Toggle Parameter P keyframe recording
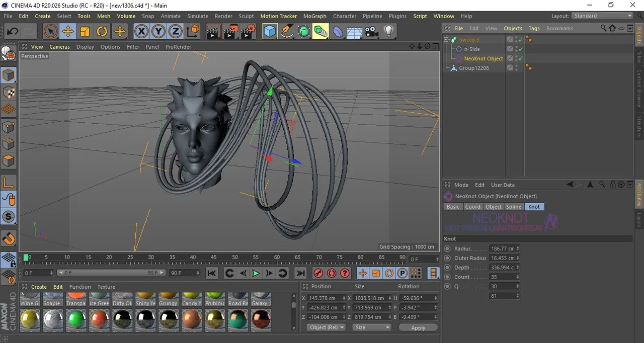 [402, 273]
